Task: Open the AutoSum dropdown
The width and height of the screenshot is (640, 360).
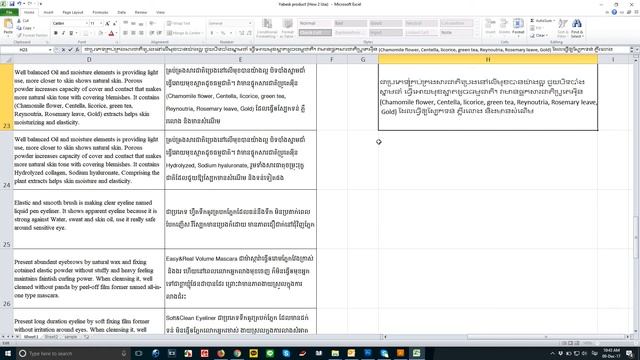Action: [x=554, y=21]
